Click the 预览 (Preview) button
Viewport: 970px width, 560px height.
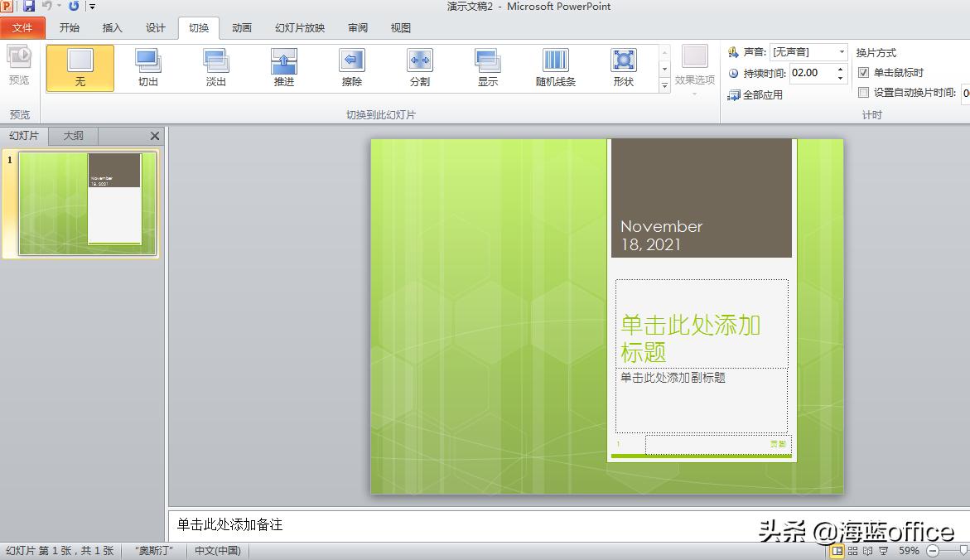(x=19, y=66)
